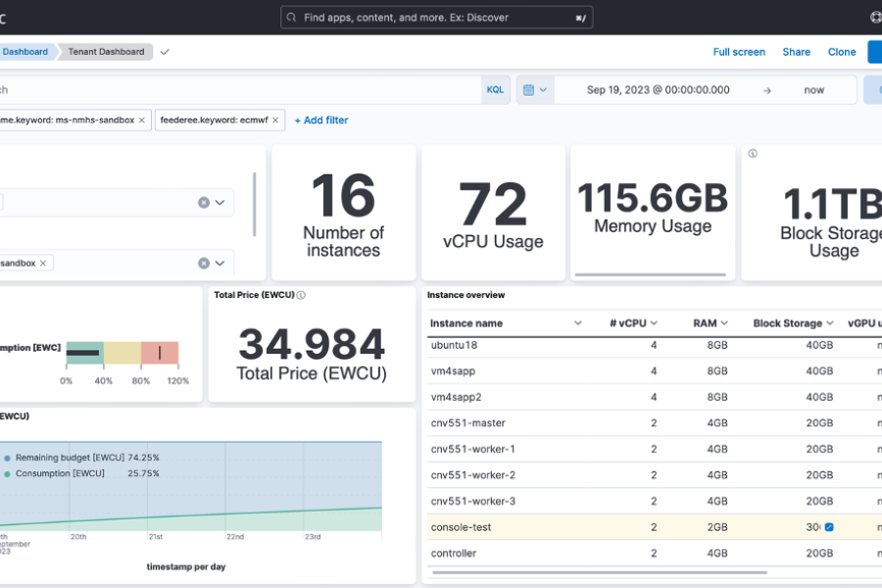Click the help icon in top-right header
The height and width of the screenshot is (588, 882).
point(876,18)
